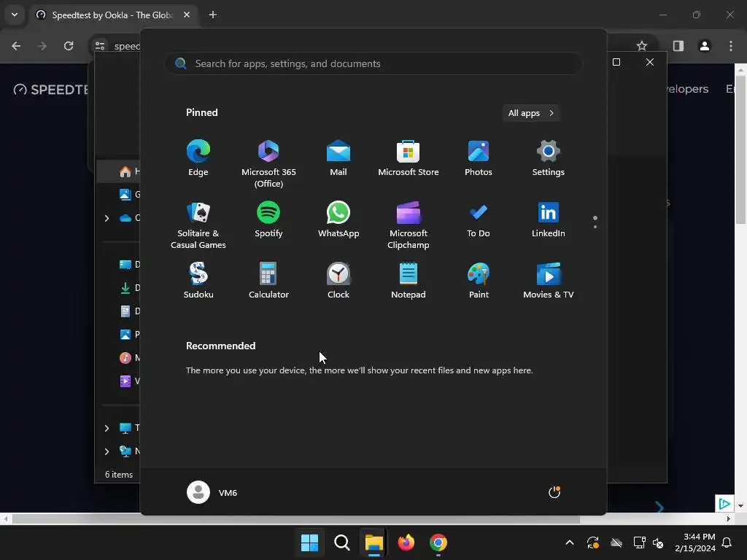This screenshot has width=747, height=560.
Task: Open the Gallery item in File Explorer sidebar
Action: coord(128,194)
